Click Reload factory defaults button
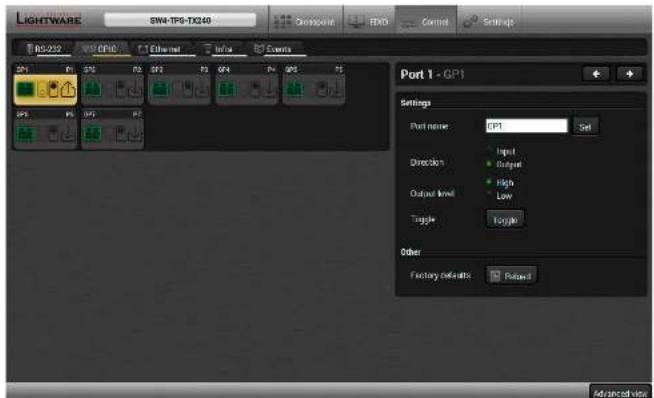 (511, 275)
